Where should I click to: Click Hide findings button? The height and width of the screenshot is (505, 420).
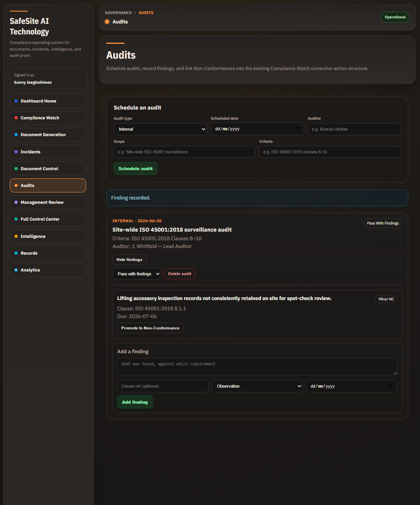pyautogui.click(x=129, y=260)
